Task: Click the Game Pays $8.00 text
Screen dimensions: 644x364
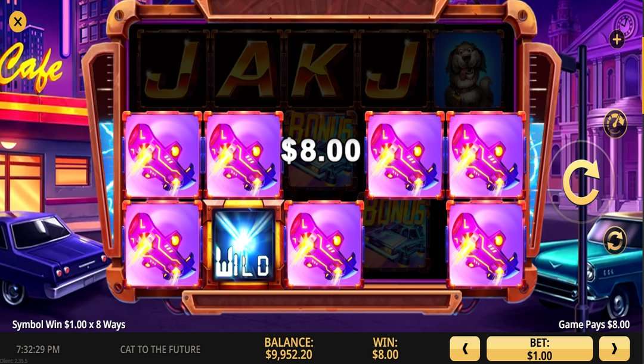Action: click(x=593, y=325)
